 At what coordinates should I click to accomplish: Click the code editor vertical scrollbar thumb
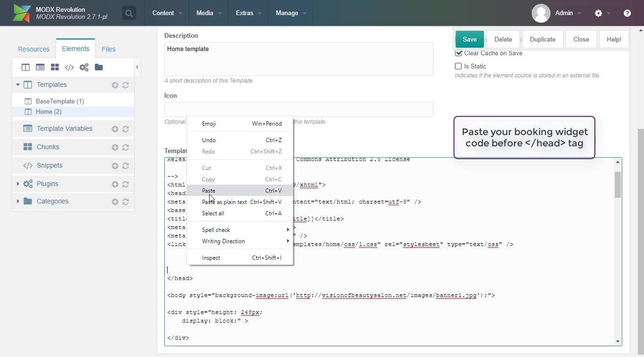[618, 185]
